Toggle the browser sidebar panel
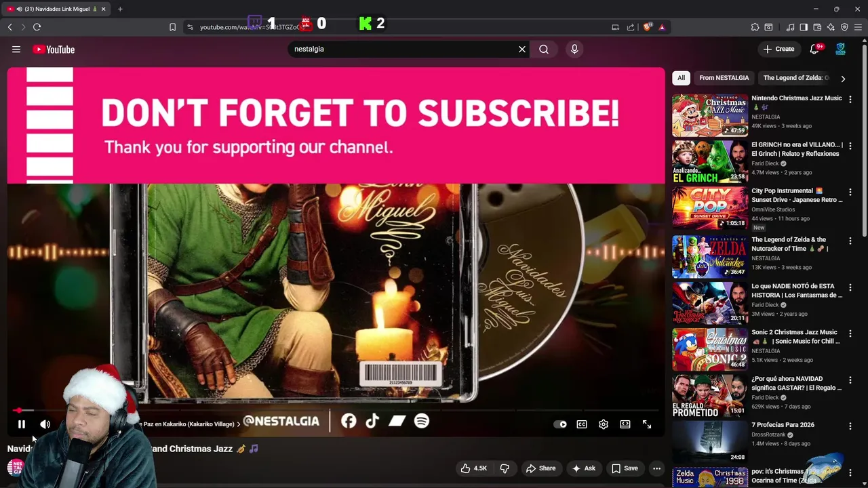The width and height of the screenshot is (868, 488). (x=804, y=27)
